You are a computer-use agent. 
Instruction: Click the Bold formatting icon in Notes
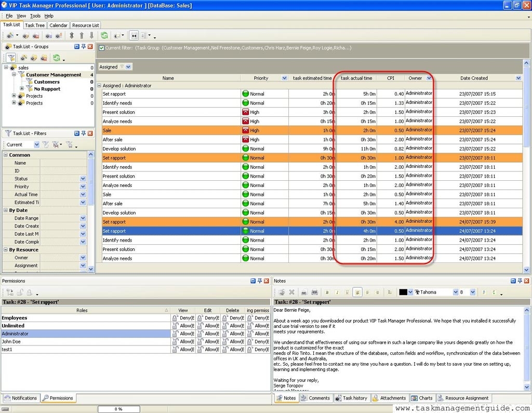tap(327, 292)
